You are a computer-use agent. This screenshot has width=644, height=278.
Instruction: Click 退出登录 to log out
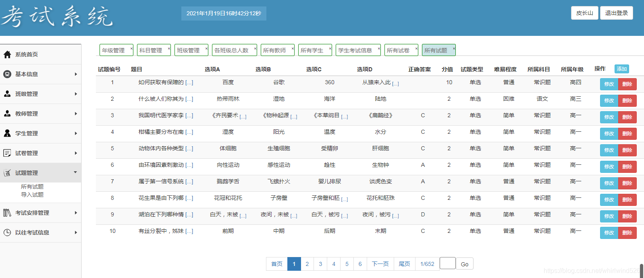tap(617, 13)
